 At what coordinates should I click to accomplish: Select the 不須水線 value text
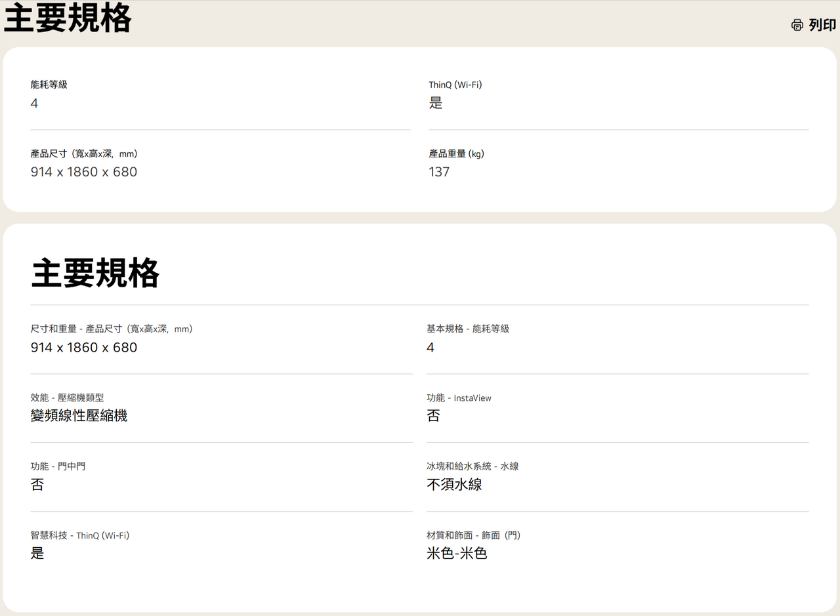tap(454, 485)
